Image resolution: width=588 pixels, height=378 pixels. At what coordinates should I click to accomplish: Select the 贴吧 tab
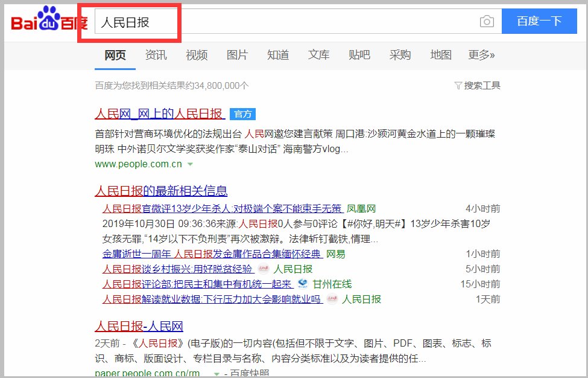359,55
